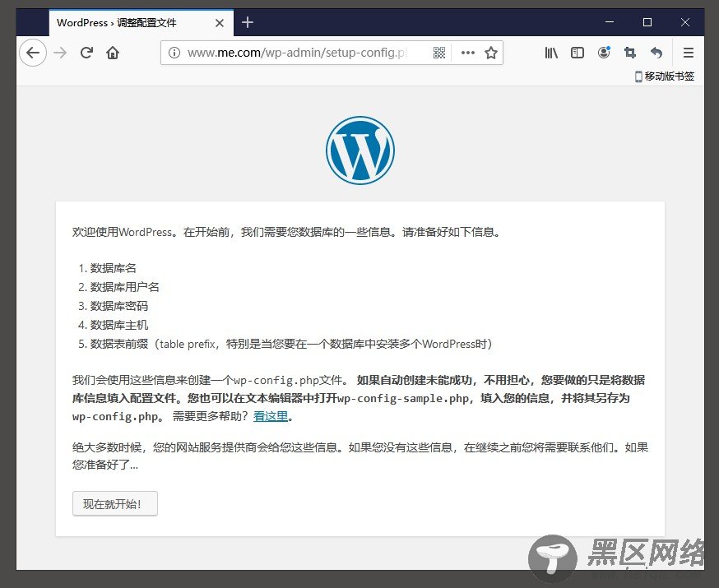Click the paragraph starting with 绝大多数时候
Image resolution: width=719 pixels, height=588 pixels.
pos(360,456)
